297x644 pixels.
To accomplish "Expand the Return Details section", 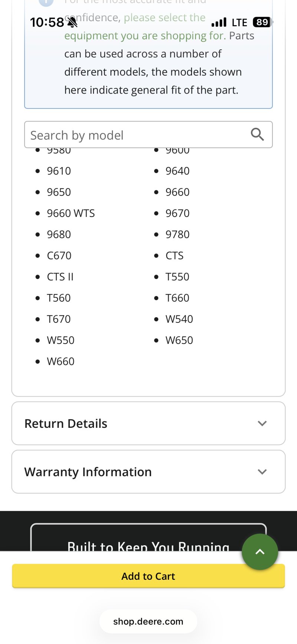I will (148, 423).
